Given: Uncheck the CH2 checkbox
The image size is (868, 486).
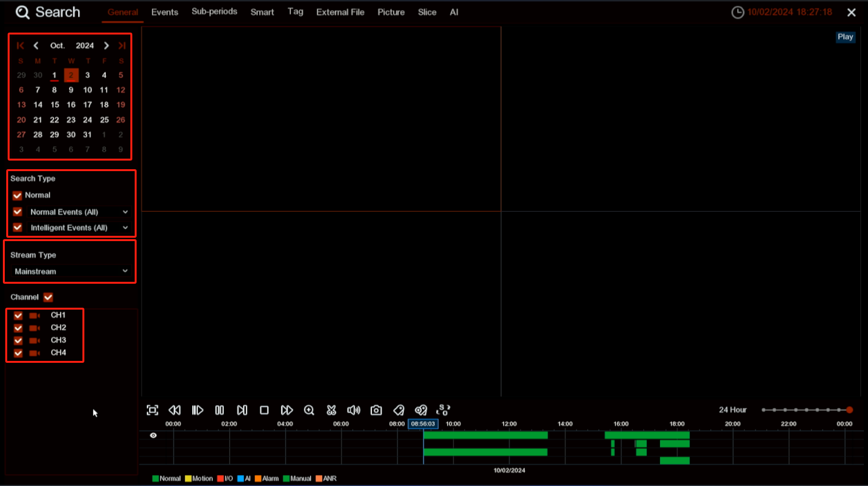Looking at the screenshot, I should pos(18,328).
